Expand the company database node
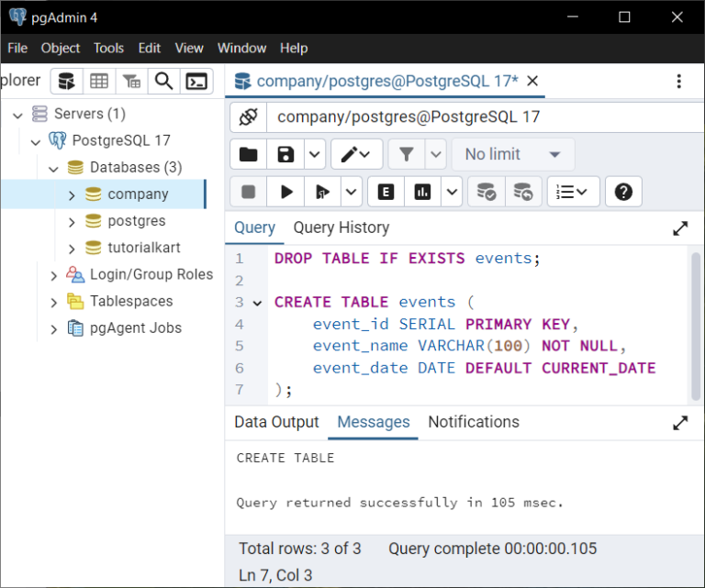 (72, 195)
